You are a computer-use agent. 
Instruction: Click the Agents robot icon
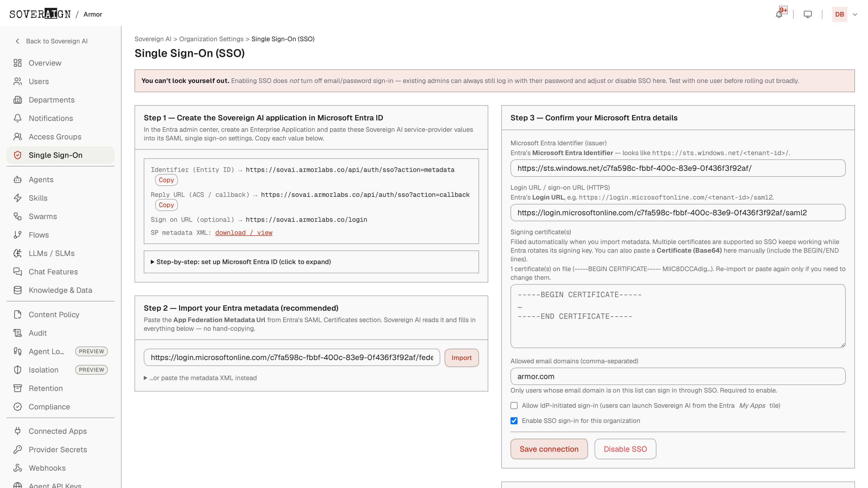pos(18,179)
